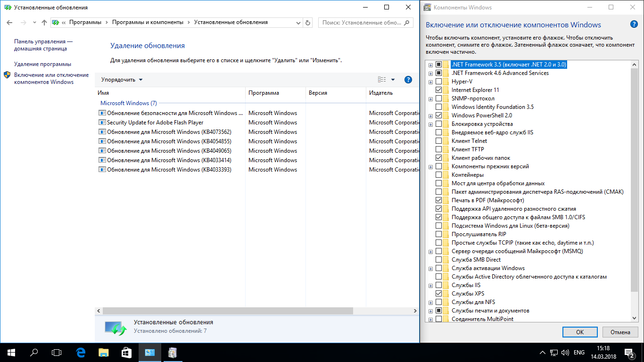This screenshot has height=362, width=644.
Task: Open Microsoft Edge from taskbar
Action: pyautogui.click(x=81, y=352)
